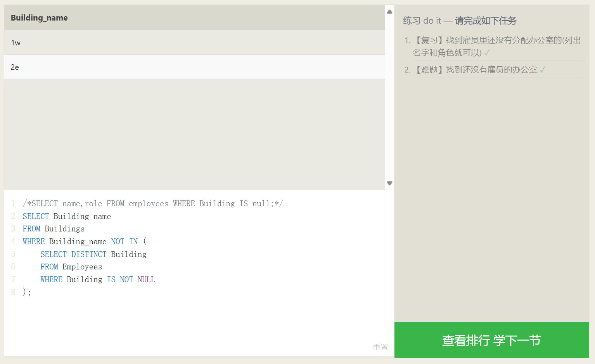
Task: Click the IS NOT NULL condition line
Action: point(98,279)
